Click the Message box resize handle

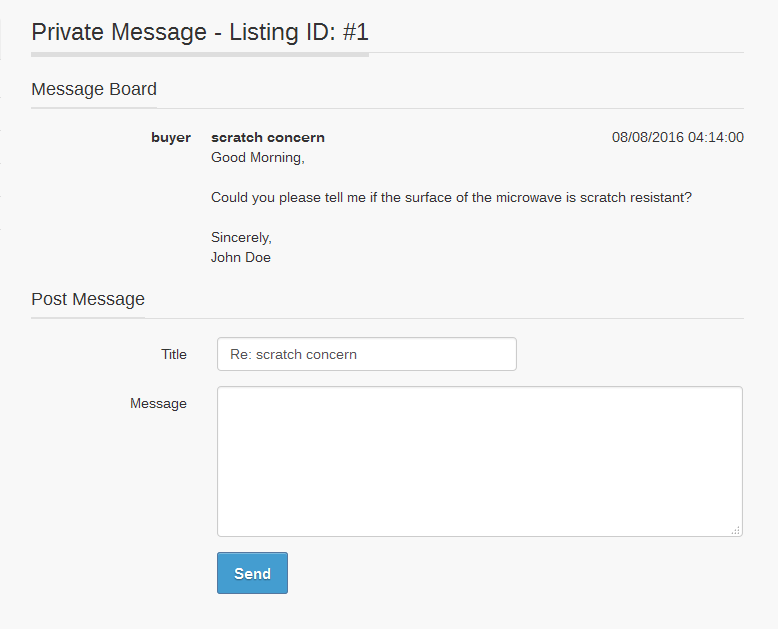736,531
